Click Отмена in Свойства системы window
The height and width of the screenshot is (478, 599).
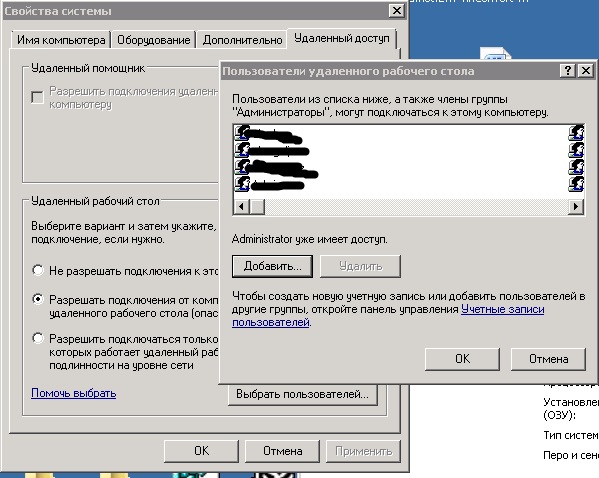282,451
